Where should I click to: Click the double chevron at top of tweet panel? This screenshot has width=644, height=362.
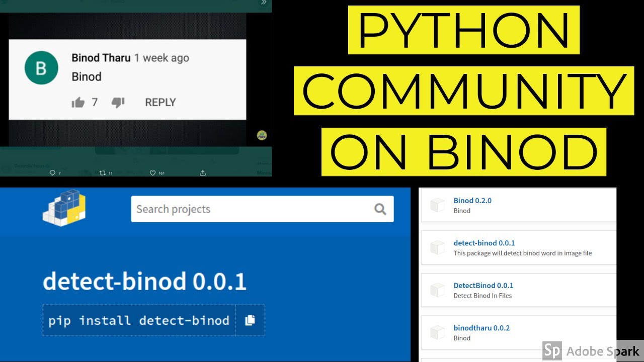pos(263,3)
